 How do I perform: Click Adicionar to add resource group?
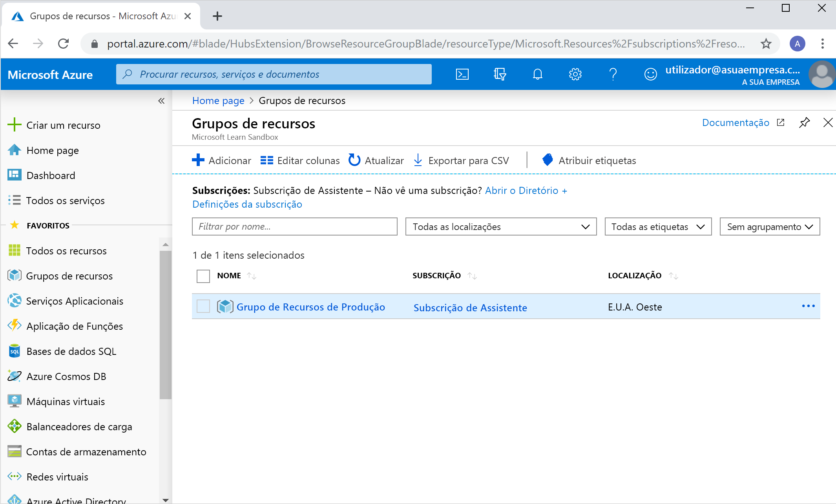pos(221,160)
